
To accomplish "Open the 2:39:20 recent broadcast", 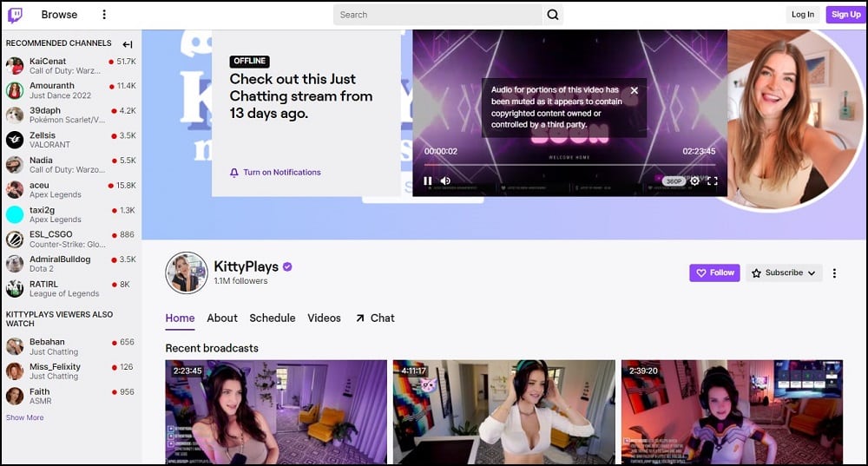I will pyautogui.click(x=732, y=411).
